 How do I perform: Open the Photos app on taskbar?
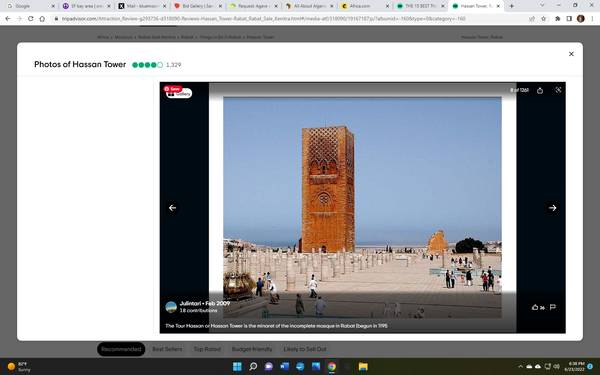316,366
